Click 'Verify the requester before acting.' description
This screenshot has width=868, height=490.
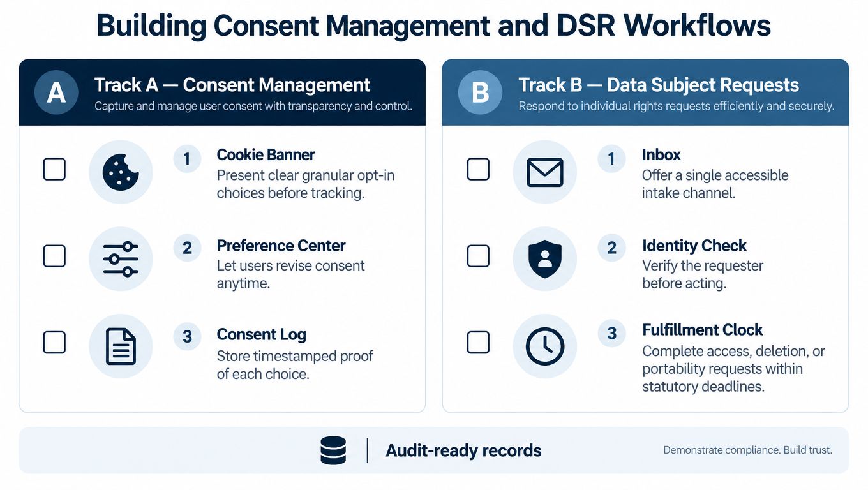(x=703, y=274)
